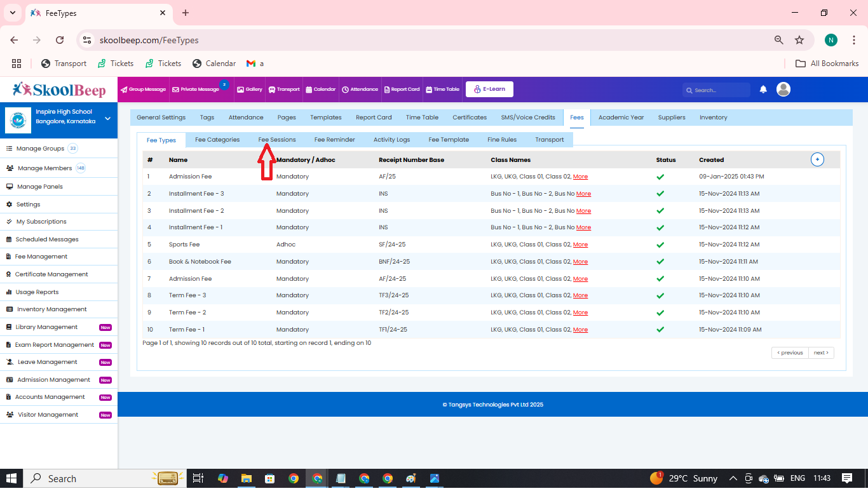Open Usage Reports in sidebar
Screen dimensions: 868x498
pyautogui.click(x=37, y=292)
